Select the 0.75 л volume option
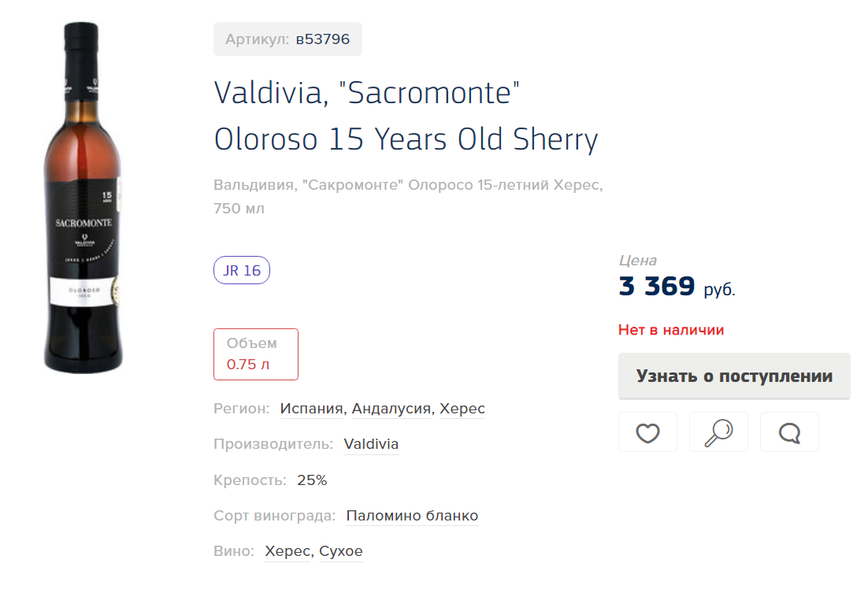The width and height of the screenshot is (868, 589). [256, 354]
